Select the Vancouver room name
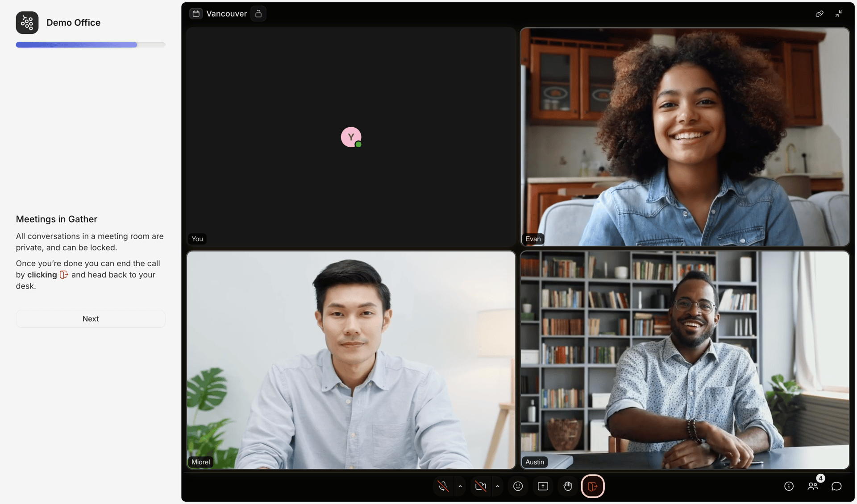857x504 pixels. [x=226, y=13]
